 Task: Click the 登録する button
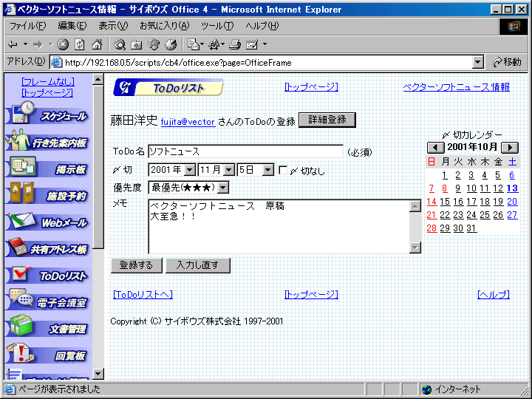[137, 265]
